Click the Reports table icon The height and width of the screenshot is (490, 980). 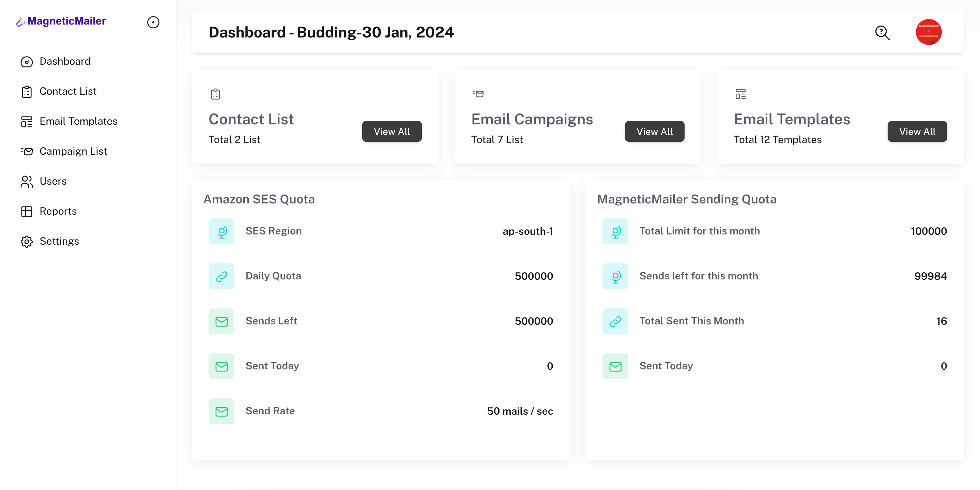tap(27, 212)
